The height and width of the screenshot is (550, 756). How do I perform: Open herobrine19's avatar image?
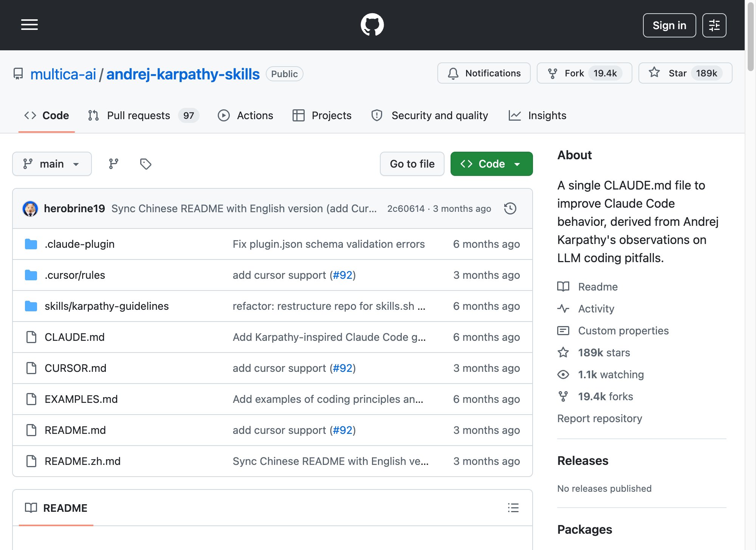tap(30, 208)
